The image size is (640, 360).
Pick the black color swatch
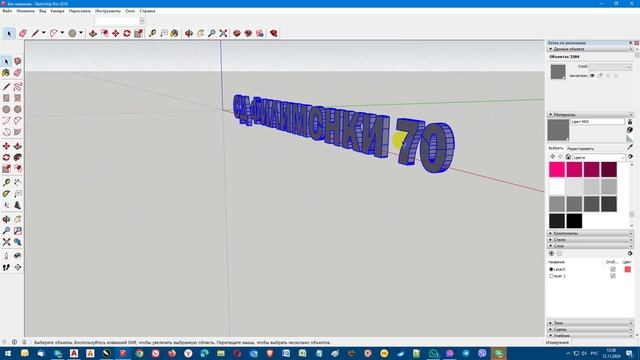[574, 221]
